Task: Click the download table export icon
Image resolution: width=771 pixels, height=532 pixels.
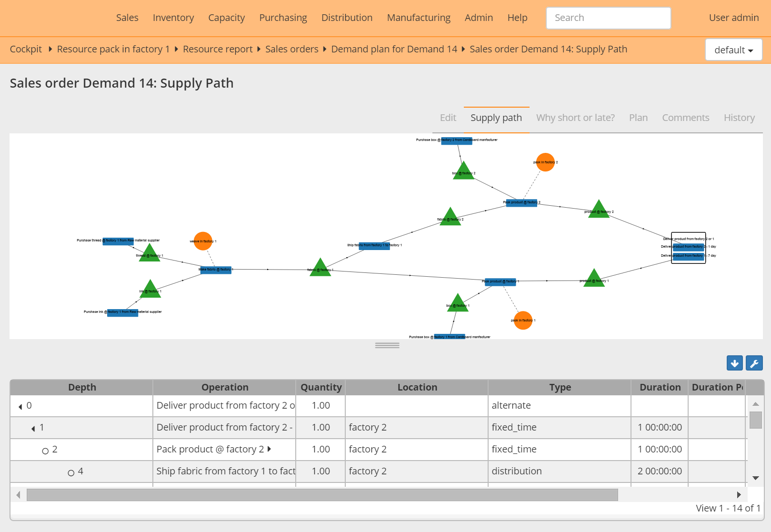Action: (x=734, y=363)
